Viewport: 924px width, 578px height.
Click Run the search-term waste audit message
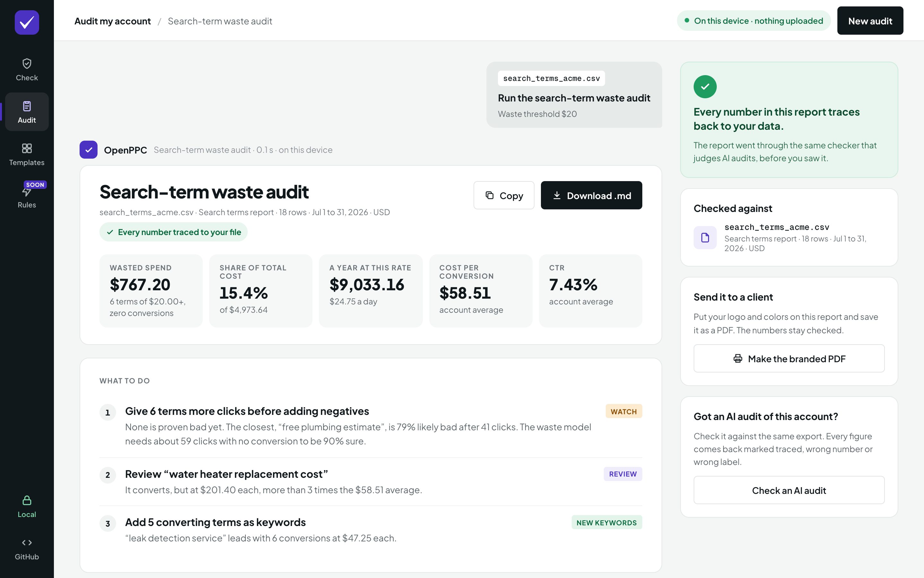click(x=574, y=98)
